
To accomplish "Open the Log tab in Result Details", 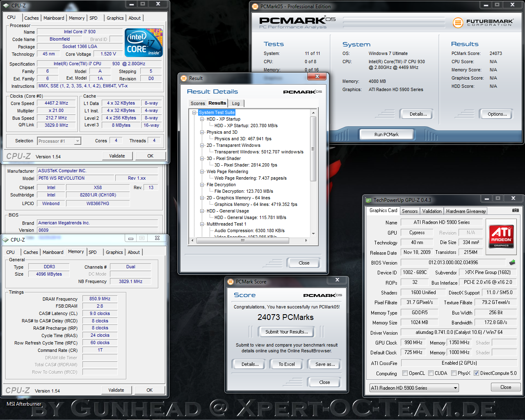I will pyautogui.click(x=236, y=103).
